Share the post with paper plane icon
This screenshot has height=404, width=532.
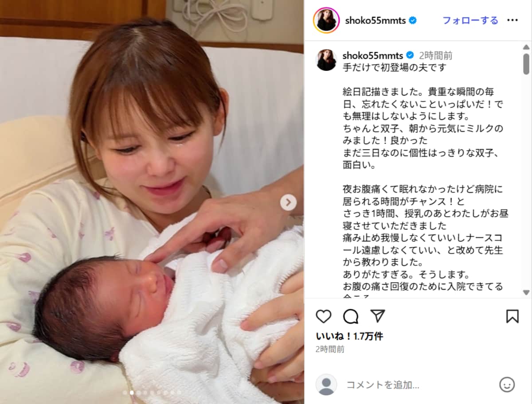(377, 316)
